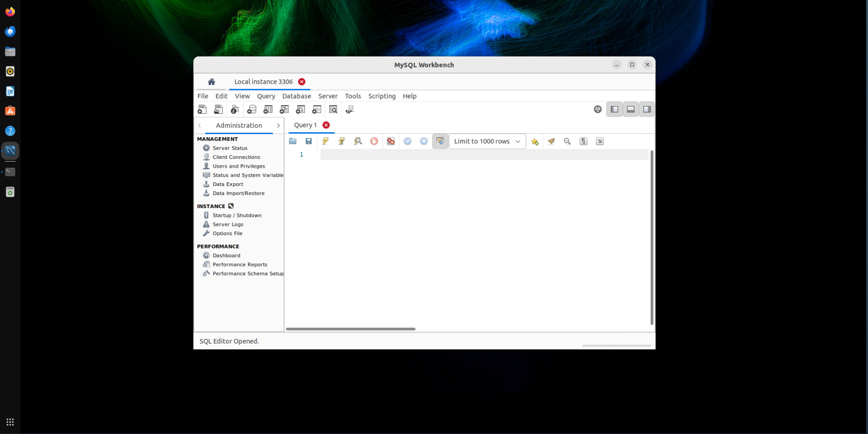
Task: Toggle left sidebar panel visibility
Action: click(614, 109)
